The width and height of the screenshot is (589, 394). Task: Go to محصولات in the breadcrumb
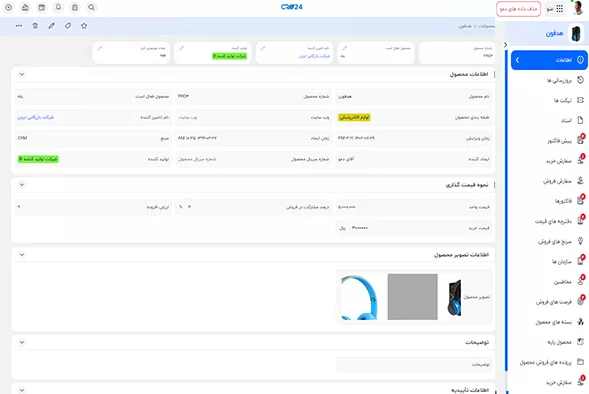pos(486,26)
